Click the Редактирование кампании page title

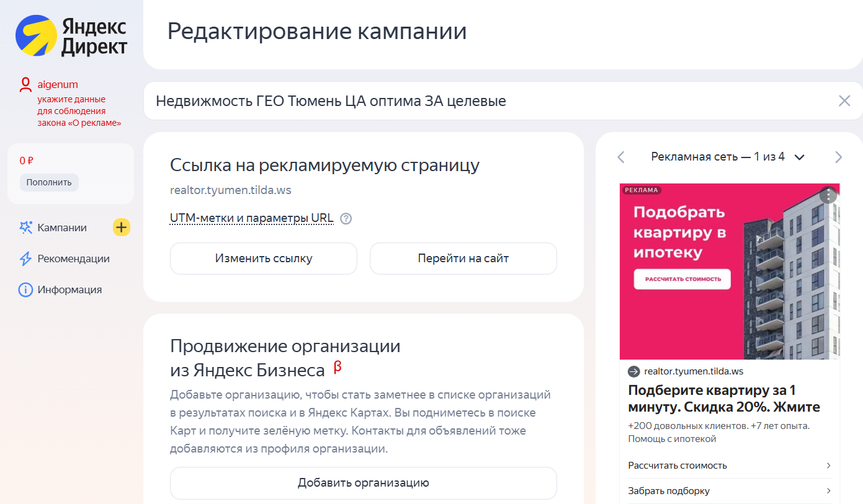(317, 31)
